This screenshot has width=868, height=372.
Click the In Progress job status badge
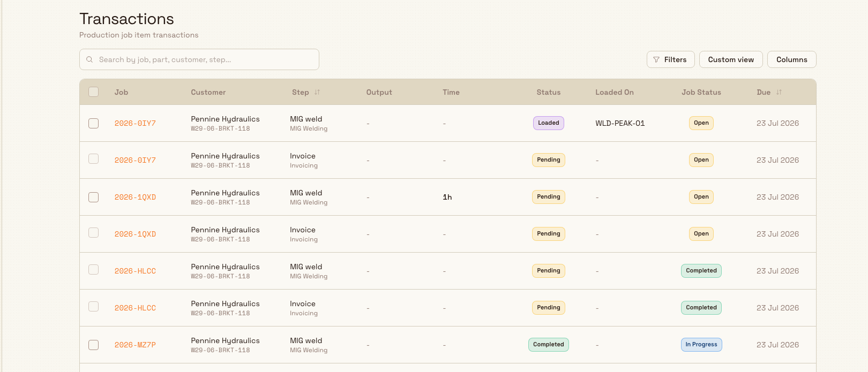click(701, 345)
